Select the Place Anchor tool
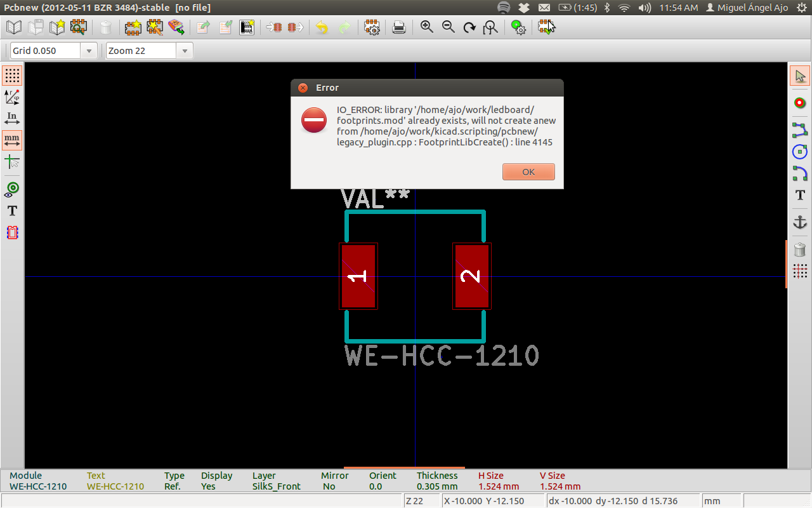This screenshot has height=508, width=812. click(x=800, y=222)
